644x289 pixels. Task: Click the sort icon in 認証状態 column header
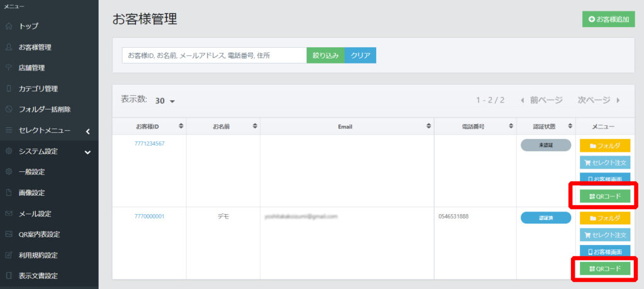569,127
